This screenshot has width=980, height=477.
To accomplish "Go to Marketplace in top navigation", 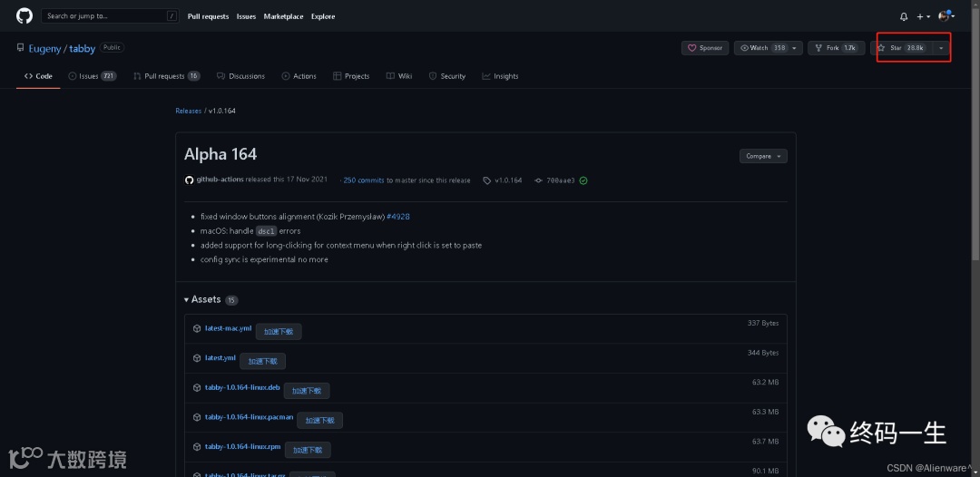I will 284,16.
